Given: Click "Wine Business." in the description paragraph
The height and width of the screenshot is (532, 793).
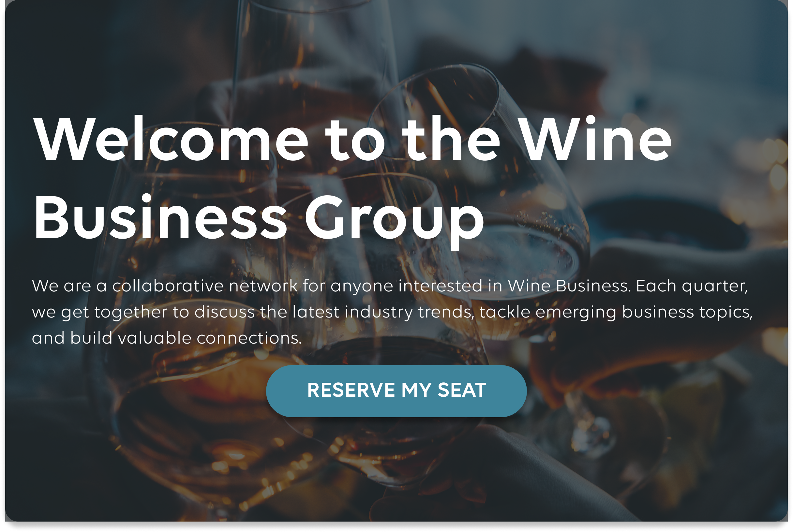Looking at the screenshot, I should tap(569, 286).
